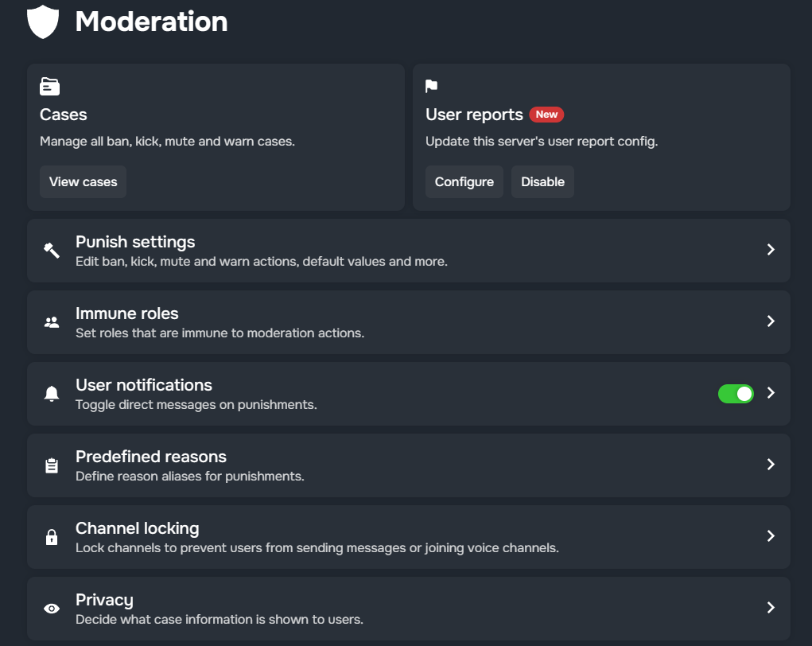Click the red New badge

click(x=546, y=115)
